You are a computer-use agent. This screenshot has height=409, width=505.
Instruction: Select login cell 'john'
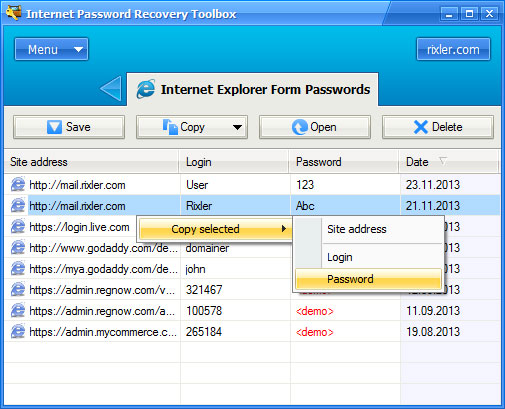tap(195, 269)
